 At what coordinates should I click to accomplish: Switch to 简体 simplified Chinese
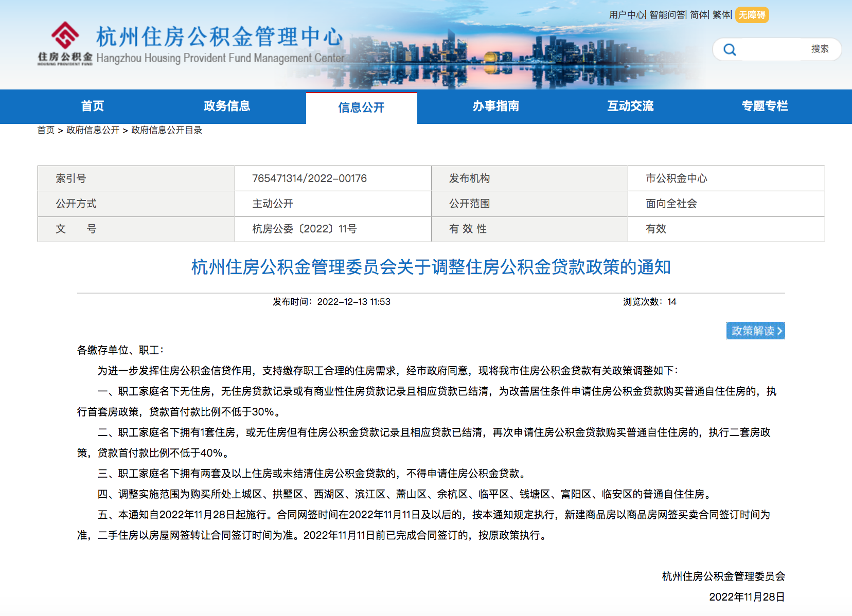[x=698, y=15]
